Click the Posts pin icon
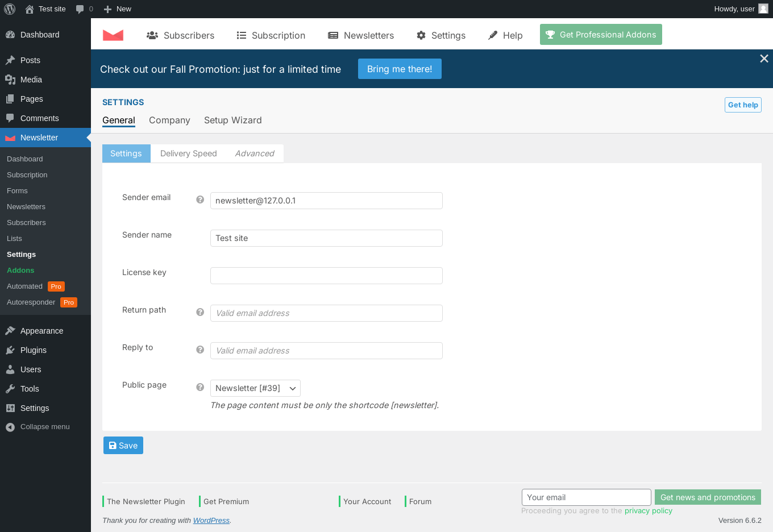 [x=10, y=60]
